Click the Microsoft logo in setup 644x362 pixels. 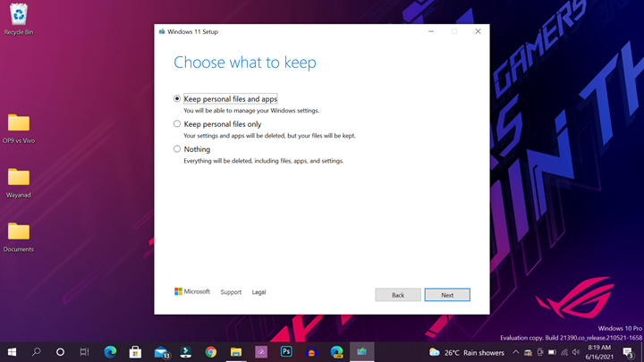coord(192,291)
